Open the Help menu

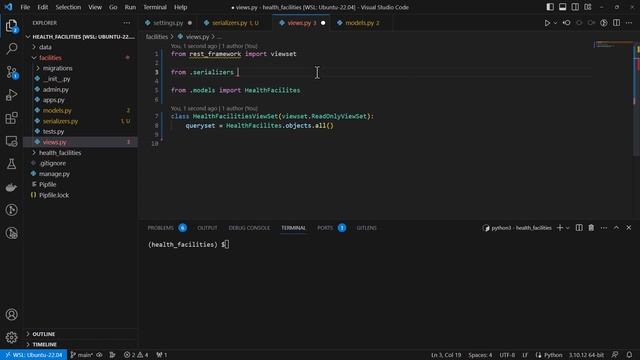coord(180,7)
